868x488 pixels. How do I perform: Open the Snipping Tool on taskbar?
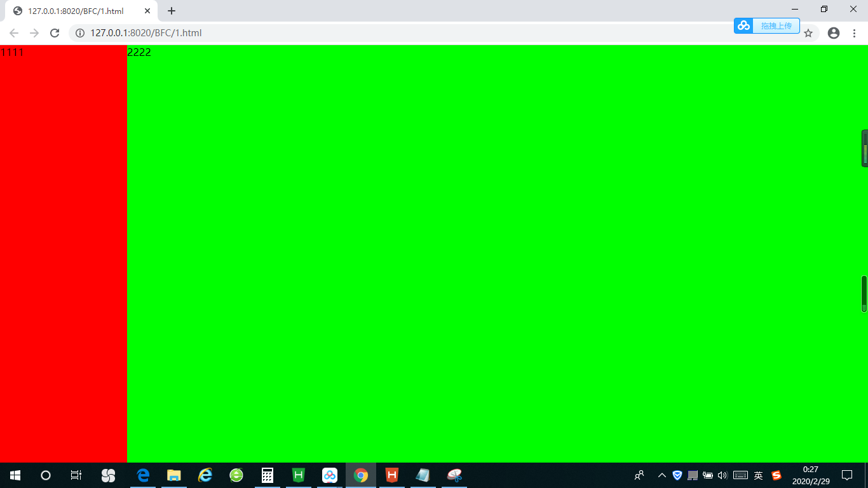454,475
